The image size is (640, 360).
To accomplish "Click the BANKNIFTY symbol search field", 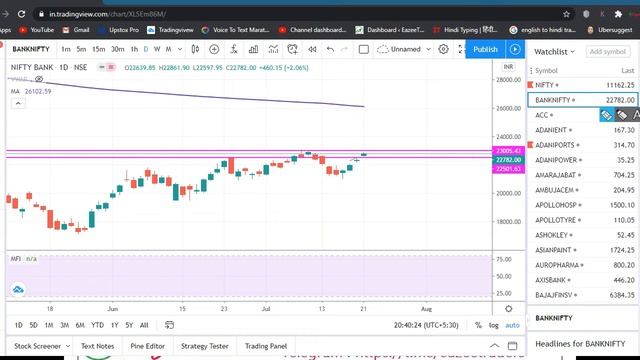I will tap(31, 49).
